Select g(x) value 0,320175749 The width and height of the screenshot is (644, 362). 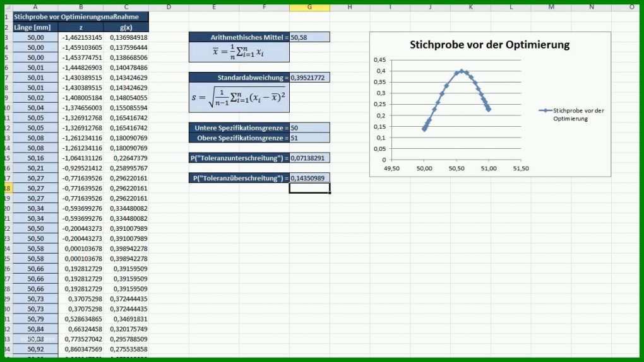[126, 329]
